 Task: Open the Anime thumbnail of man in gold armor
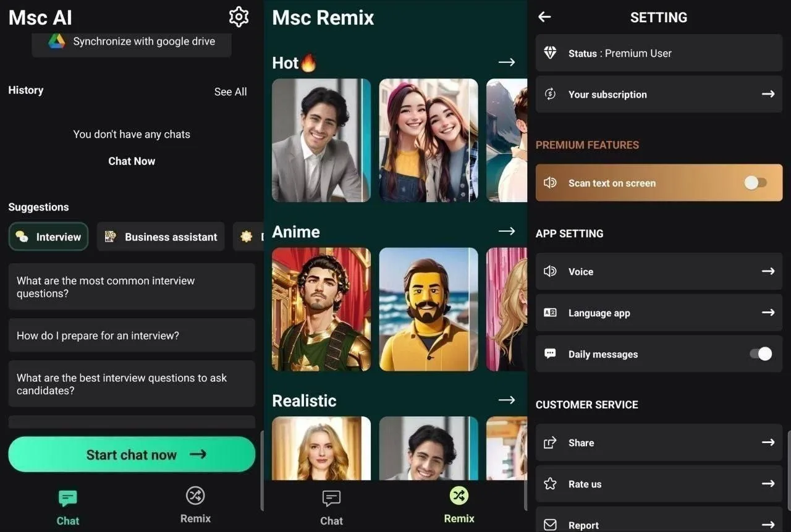pos(321,310)
